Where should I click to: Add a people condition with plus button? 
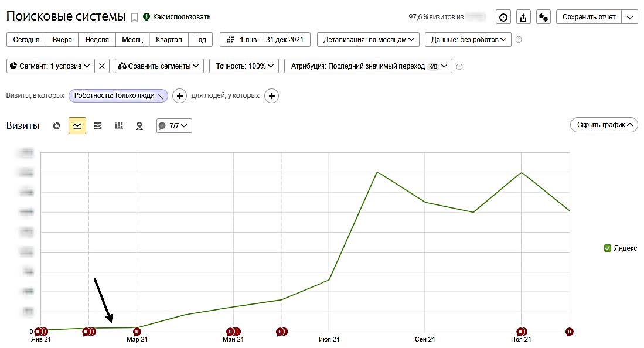(271, 95)
